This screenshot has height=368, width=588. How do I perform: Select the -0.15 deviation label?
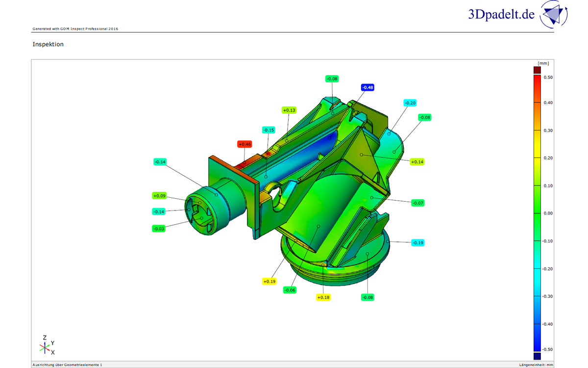click(x=269, y=130)
